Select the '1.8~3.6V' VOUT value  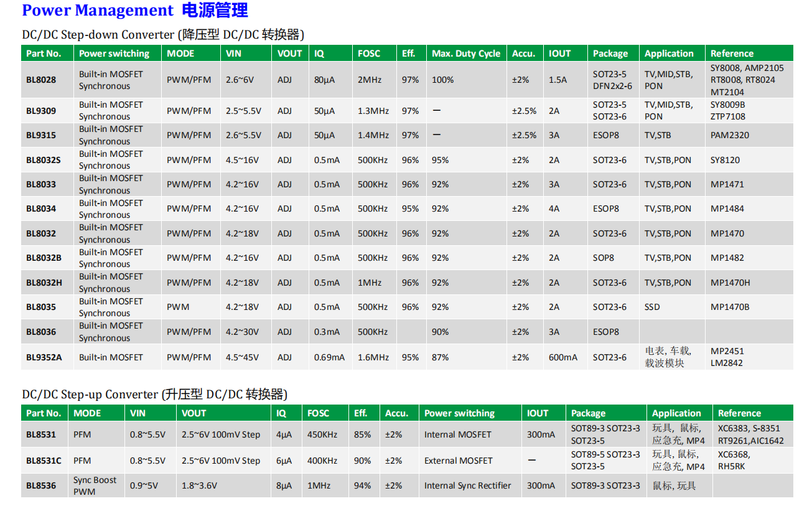point(199,485)
